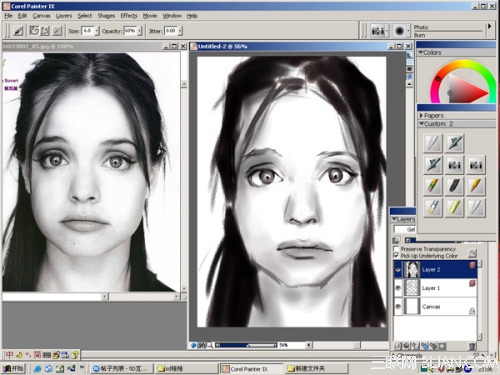Screen dimensions: 500x375
Task: Switch to 新建文件夹 taskbar button
Action: 316,369
